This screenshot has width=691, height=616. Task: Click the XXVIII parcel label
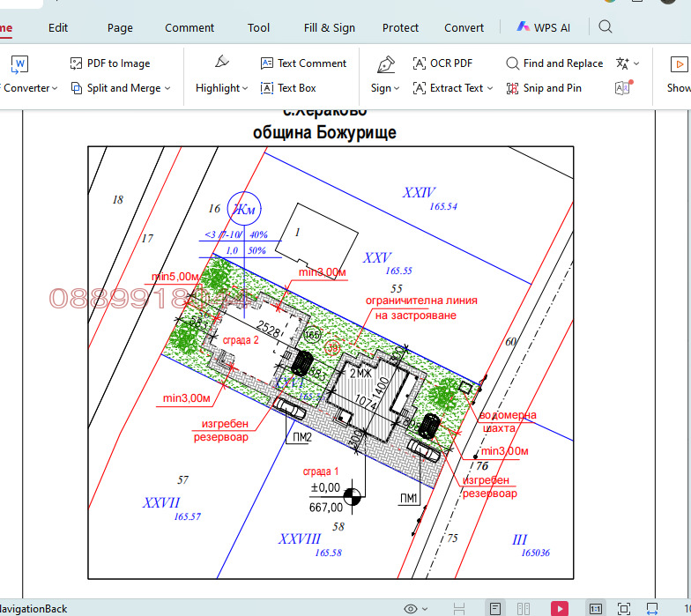[x=300, y=538]
